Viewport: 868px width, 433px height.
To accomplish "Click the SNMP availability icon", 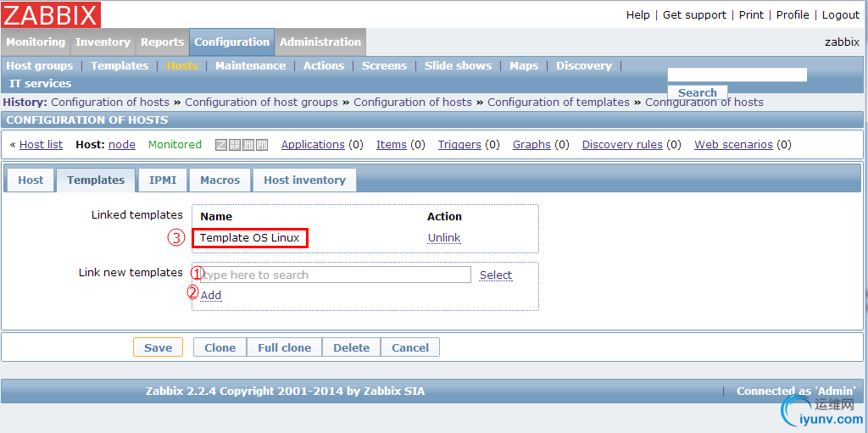I will coord(235,145).
